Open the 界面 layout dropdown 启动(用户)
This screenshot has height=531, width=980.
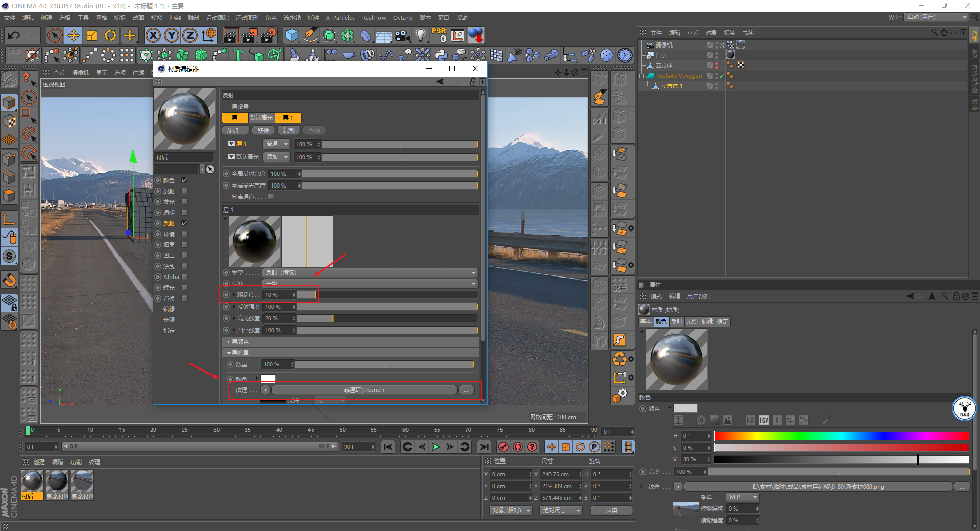(937, 17)
